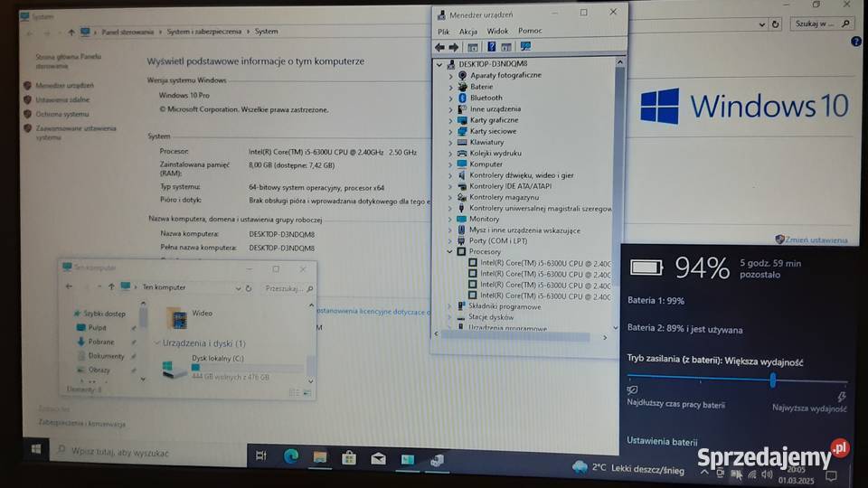This screenshot has height=488, width=868.
Task: Click Szybki dostęp in Ten komputer sidebar
Action: point(104,314)
